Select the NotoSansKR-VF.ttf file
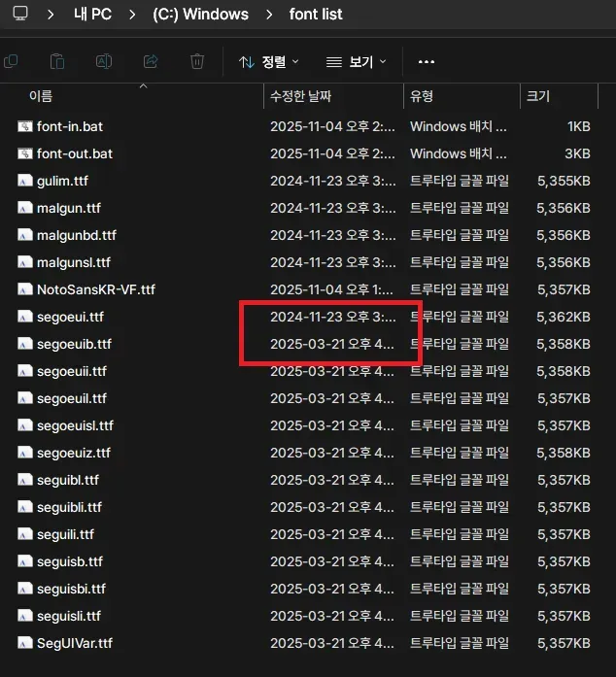The width and height of the screenshot is (616, 677). click(95, 289)
